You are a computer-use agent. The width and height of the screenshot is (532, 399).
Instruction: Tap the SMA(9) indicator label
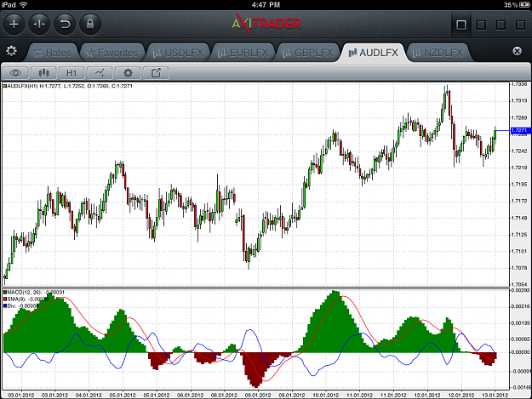coord(26,299)
